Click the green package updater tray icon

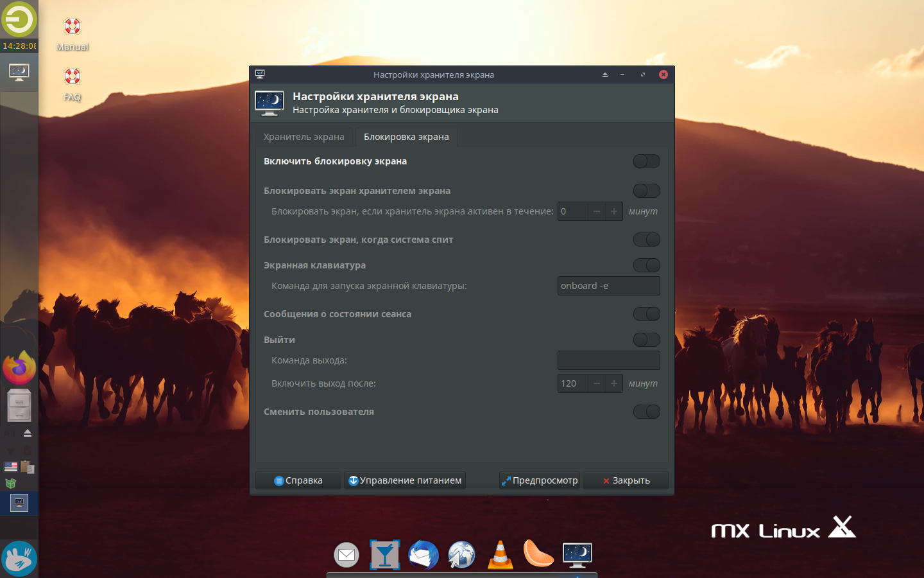pyautogui.click(x=11, y=483)
